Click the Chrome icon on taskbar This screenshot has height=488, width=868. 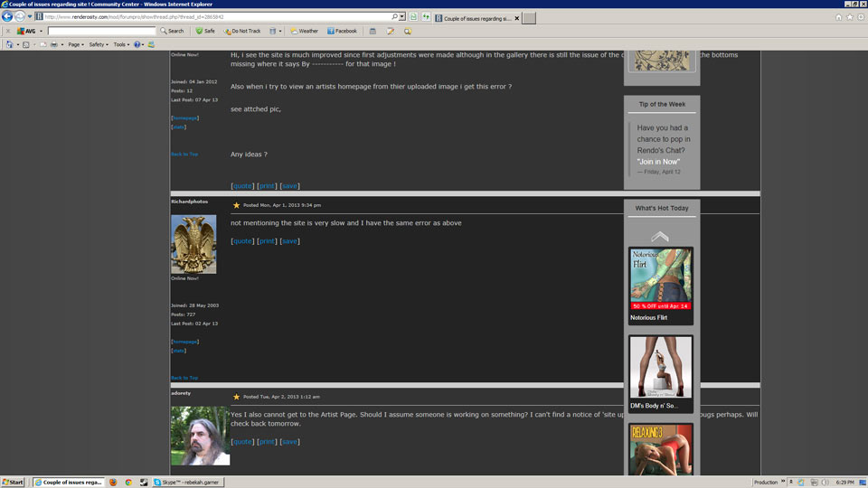[x=128, y=483]
